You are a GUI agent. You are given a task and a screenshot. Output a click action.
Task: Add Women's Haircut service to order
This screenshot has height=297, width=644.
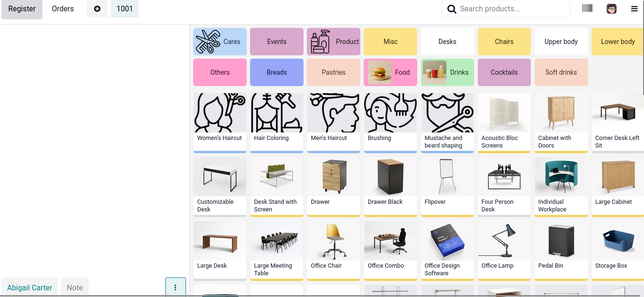220,123
